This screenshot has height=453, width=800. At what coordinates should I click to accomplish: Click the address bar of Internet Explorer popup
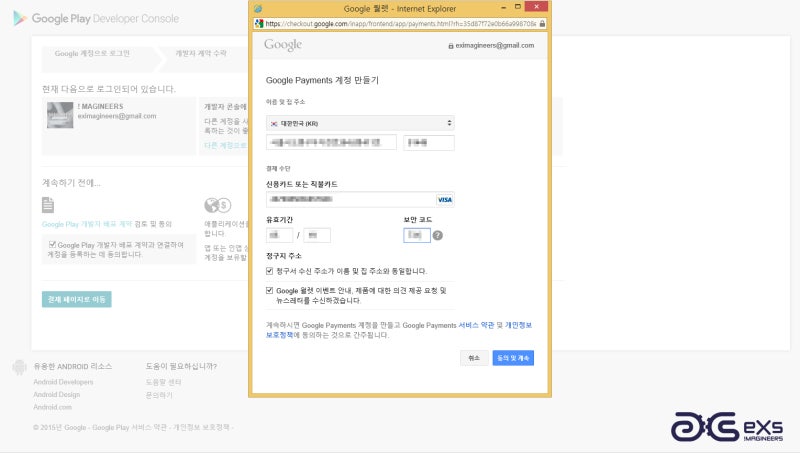(x=401, y=23)
